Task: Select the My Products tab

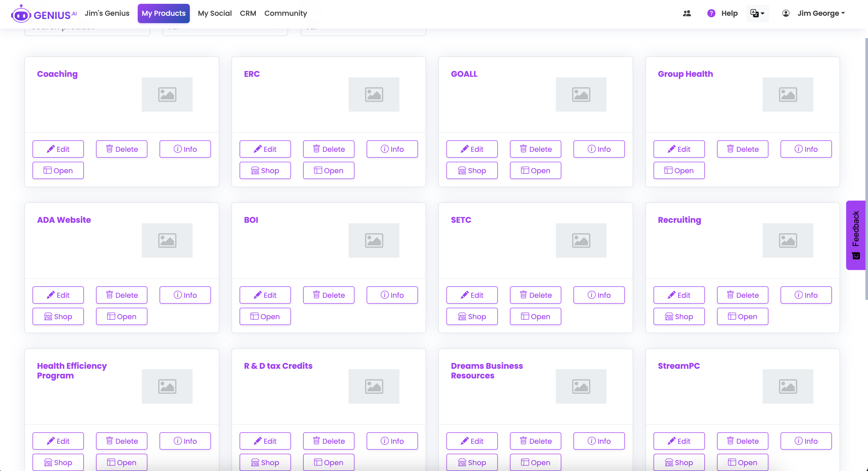Action: (x=163, y=13)
